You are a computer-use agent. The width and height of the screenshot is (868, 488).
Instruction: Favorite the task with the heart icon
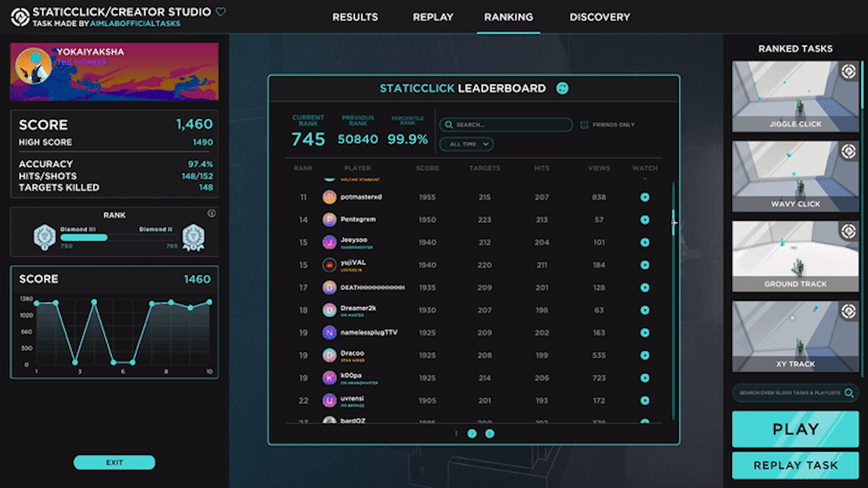click(x=221, y=12)
